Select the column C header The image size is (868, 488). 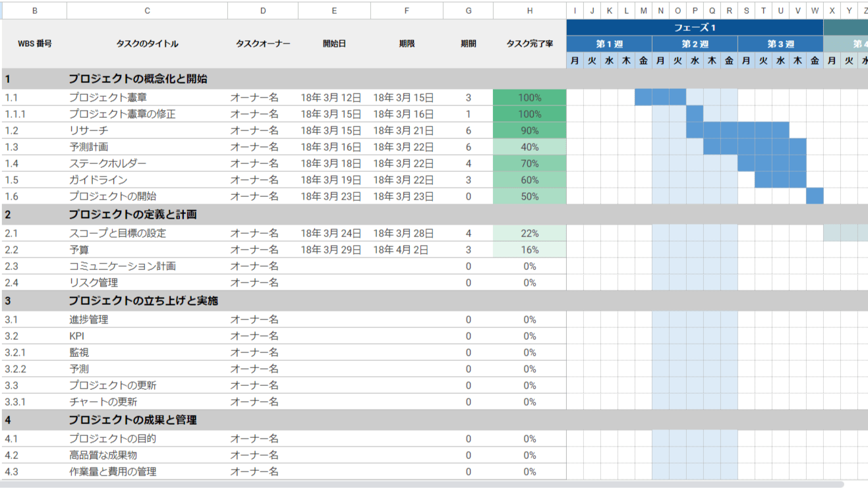147,11
